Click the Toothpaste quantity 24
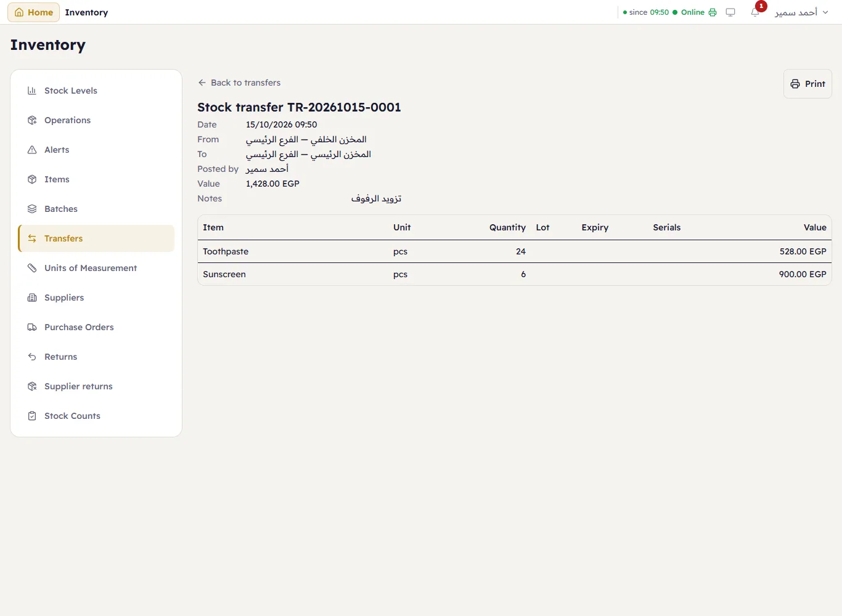The width and height of the screenshot is (842, 616). tap(521, 251)
